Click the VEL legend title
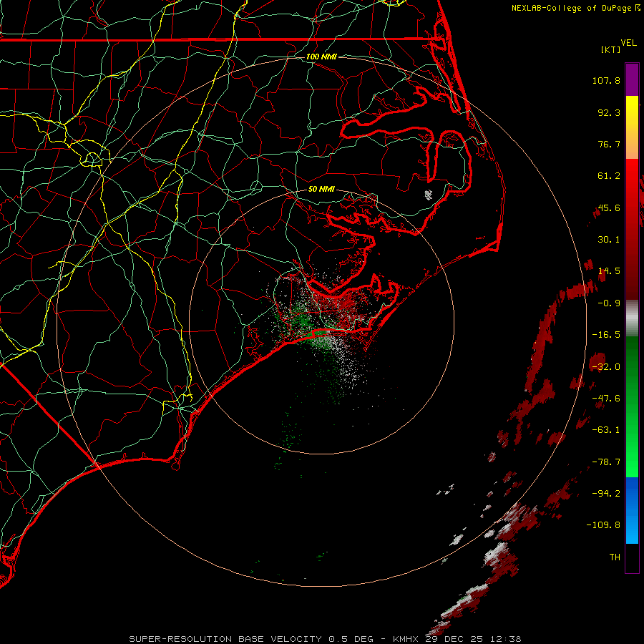The height and width of the screenshot is (644, 644). [628, 43]
